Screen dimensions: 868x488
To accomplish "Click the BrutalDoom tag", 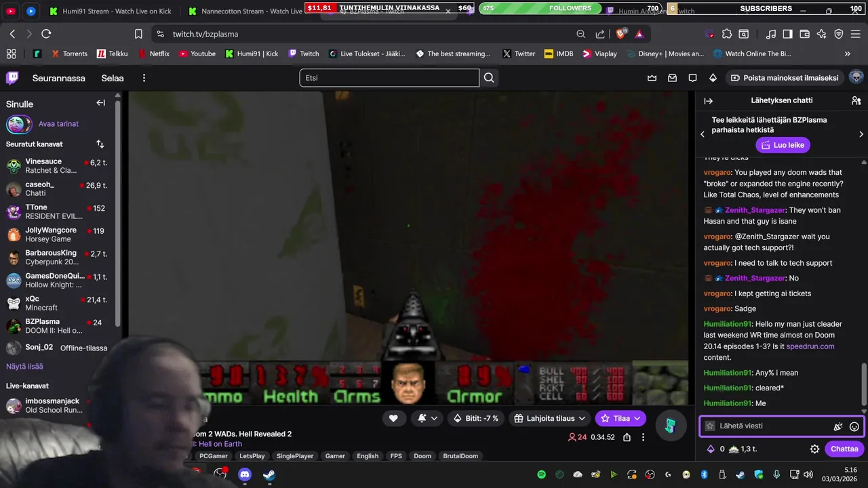I will (460, 456).
